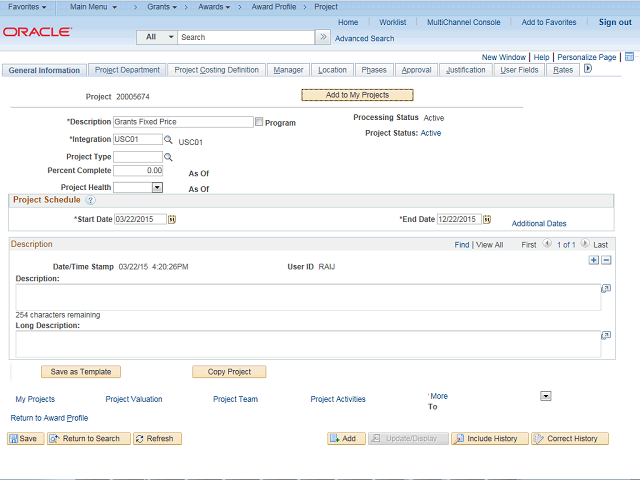Expand the Description text box popup
640x480 pixels.
(x=606, y=289)
